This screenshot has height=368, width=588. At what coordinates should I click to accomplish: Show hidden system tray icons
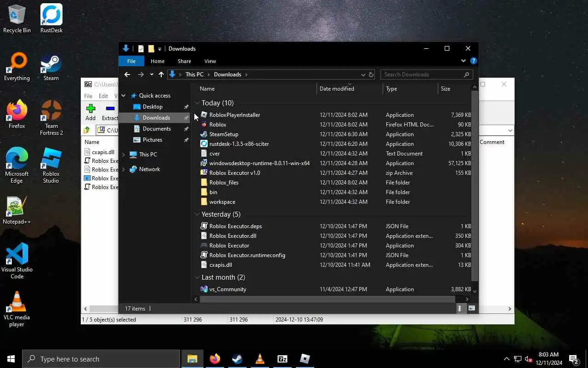click(x=507, y=359)
